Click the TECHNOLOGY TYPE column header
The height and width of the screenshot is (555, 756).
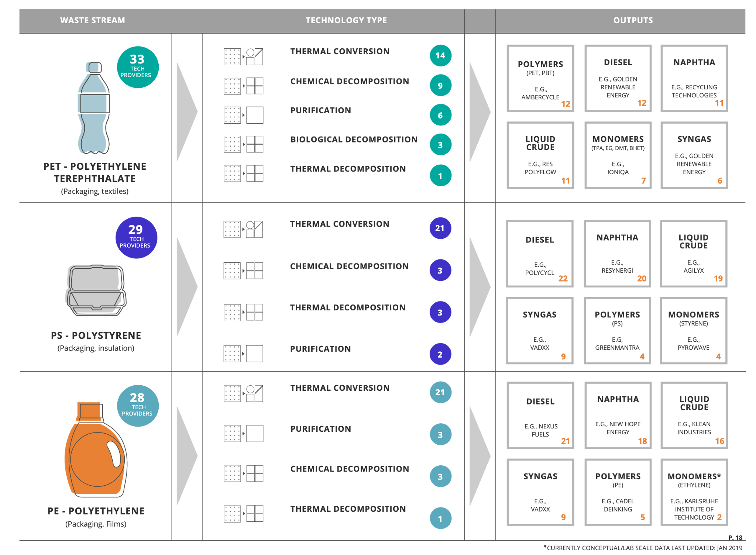[346, 21]
